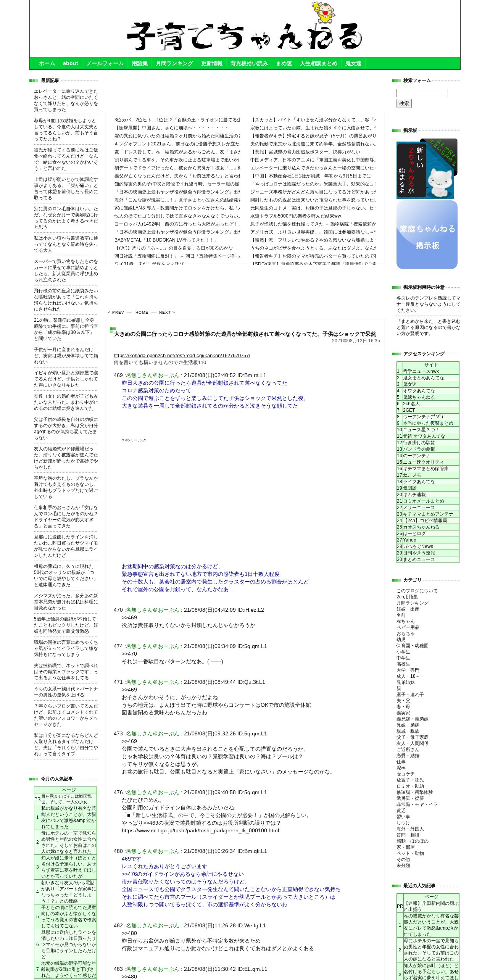Go to HOME link above article
The image size is (490, 980).
[142, 312]
